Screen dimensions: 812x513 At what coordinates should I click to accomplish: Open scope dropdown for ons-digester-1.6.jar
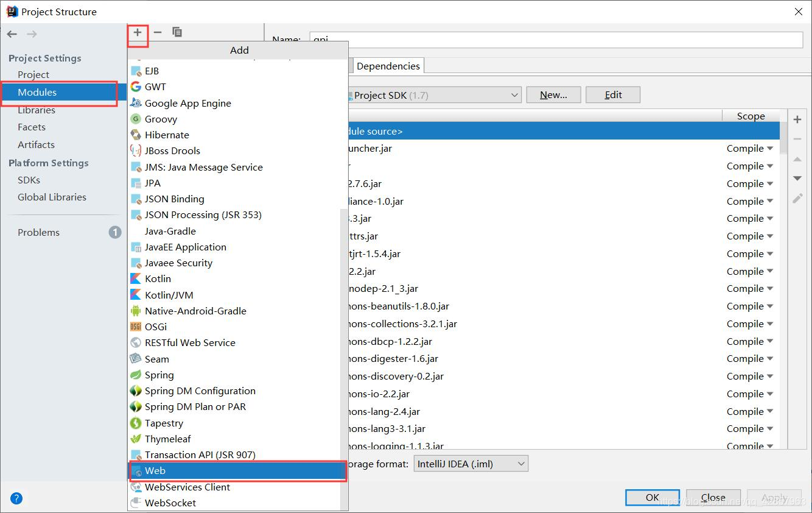click(750, 358)
